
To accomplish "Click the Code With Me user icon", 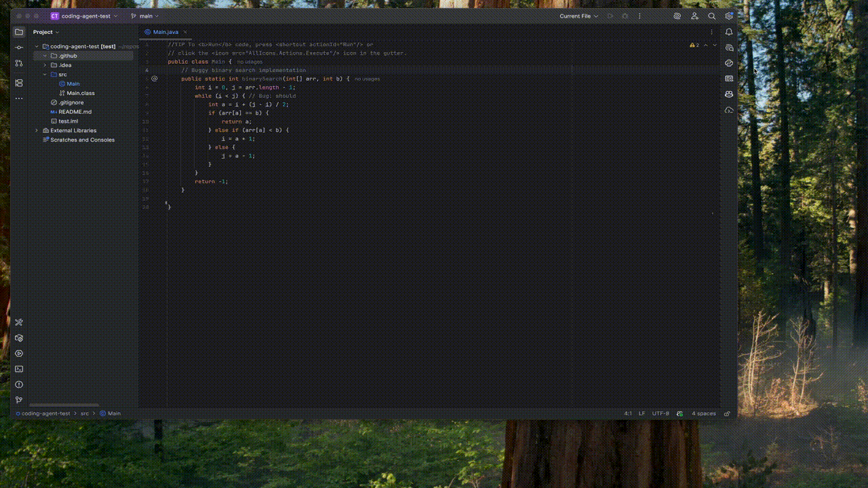I will (x=694, y=16).
